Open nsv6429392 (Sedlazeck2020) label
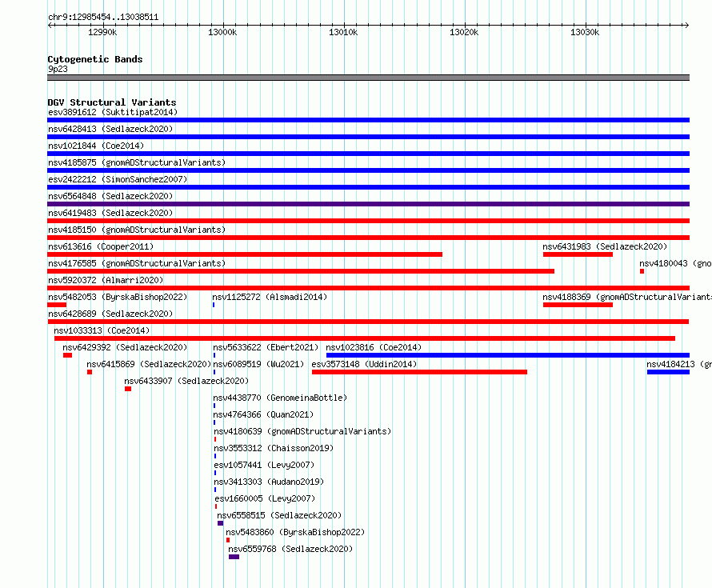The image size is (712, 588). [x=125, y=347]
